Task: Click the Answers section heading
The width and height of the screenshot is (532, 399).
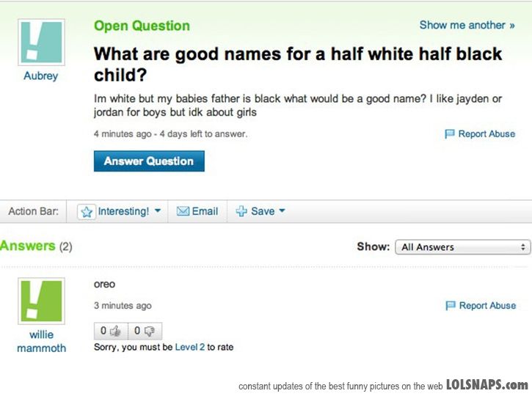Action: [x=28, y=246]
